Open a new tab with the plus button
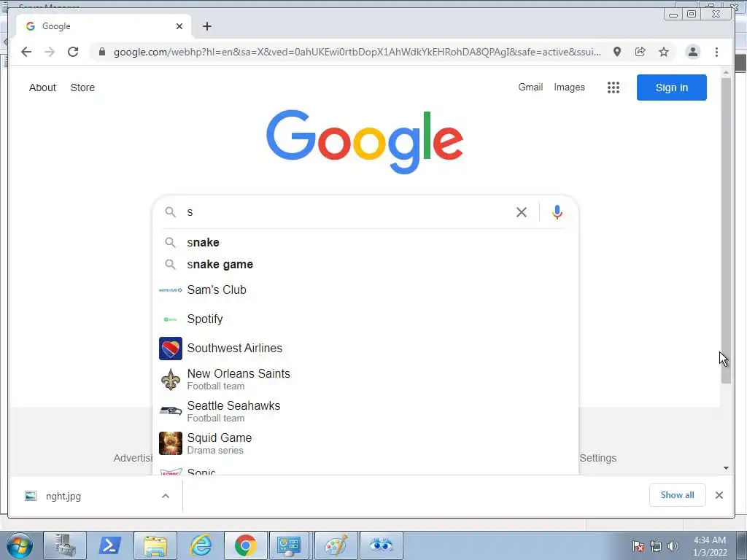This screenshot has height=560, width=747. click(x=206, y=26)
